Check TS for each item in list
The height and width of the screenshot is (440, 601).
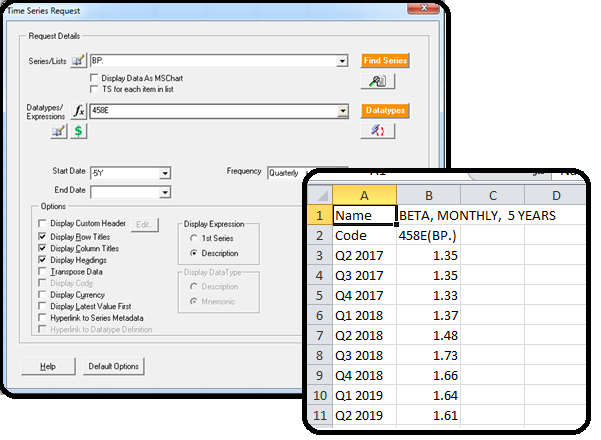coord(95,88)
